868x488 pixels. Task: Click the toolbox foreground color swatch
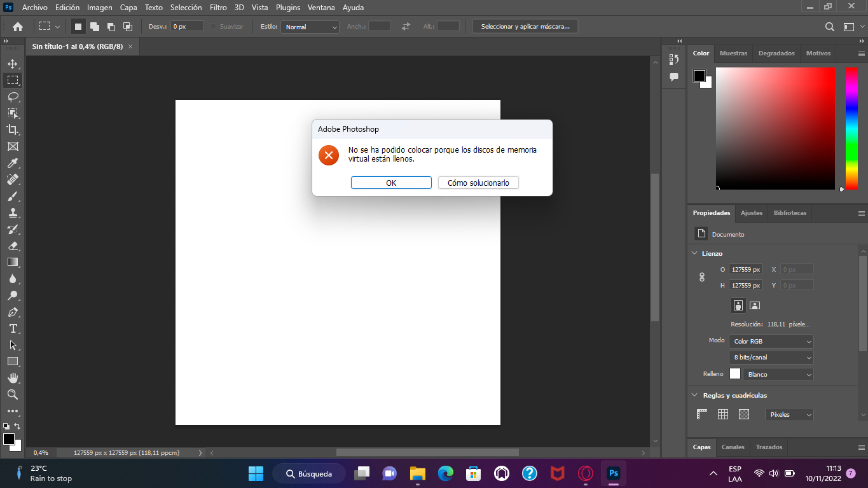8,439
